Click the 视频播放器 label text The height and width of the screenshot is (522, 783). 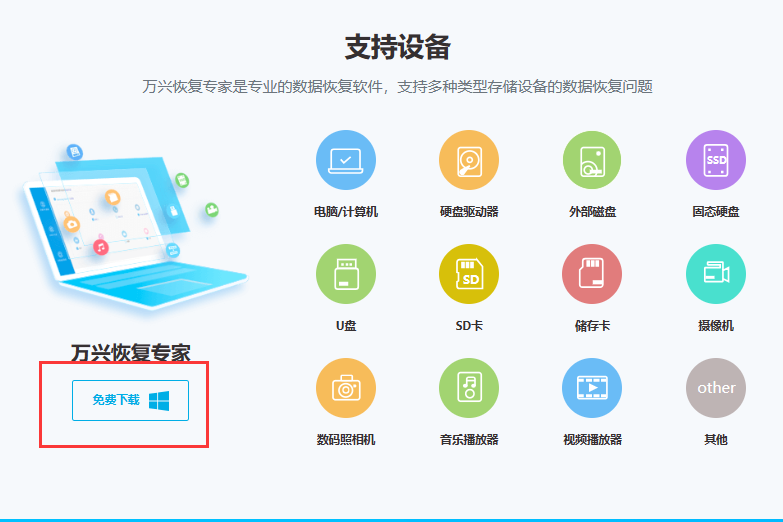coord(592,440)
